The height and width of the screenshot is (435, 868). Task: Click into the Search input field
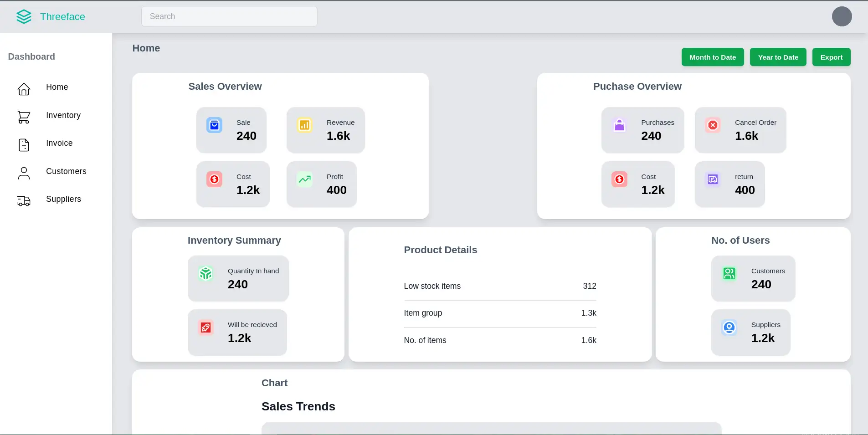point(229,16)
